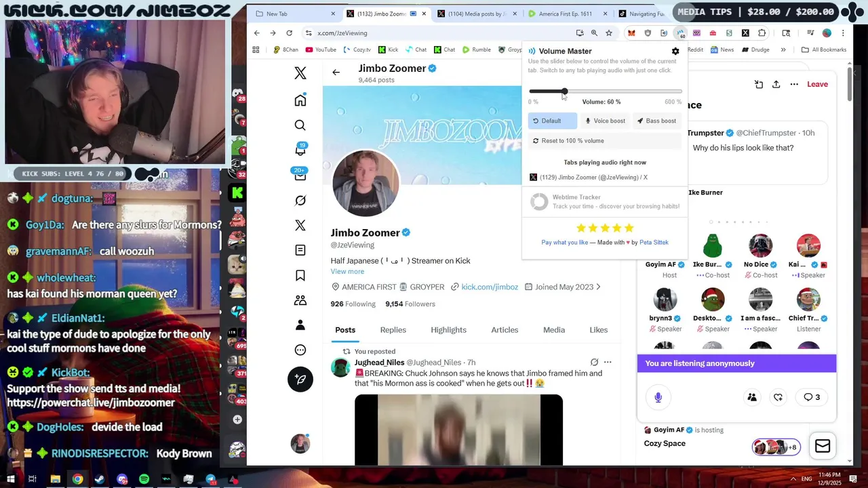Open Spotify from Windows taskbar
The image size is (868, 488).
pos(144,479)
